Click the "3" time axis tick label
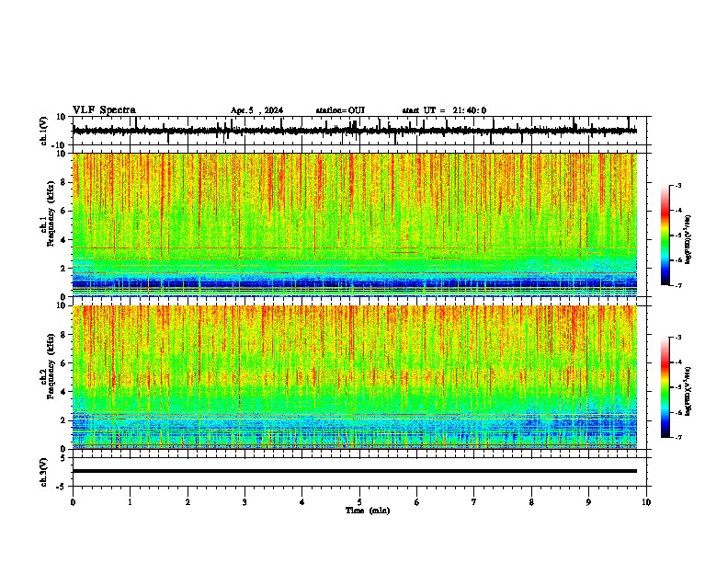Image resolution: width=728 pixels, height=563 pixels. point(245,502)
